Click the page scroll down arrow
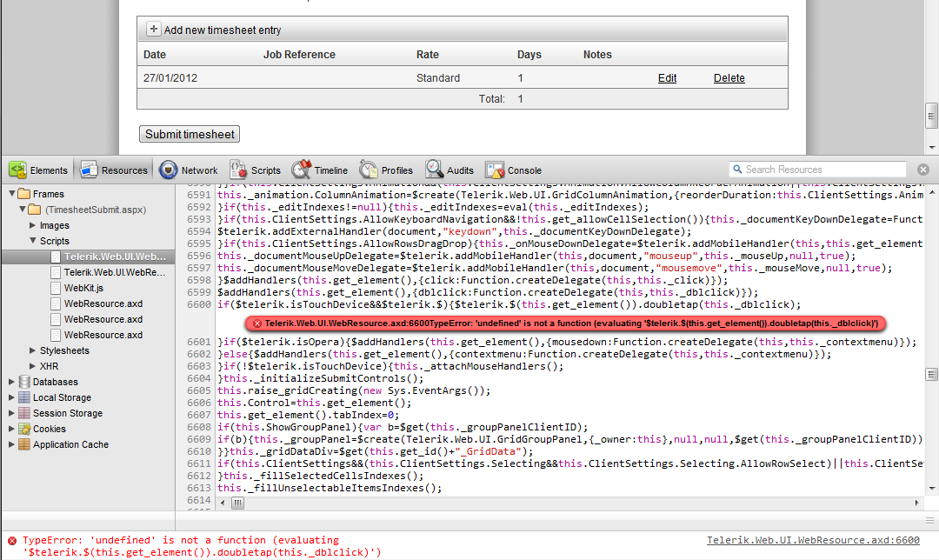 (932, 147)
